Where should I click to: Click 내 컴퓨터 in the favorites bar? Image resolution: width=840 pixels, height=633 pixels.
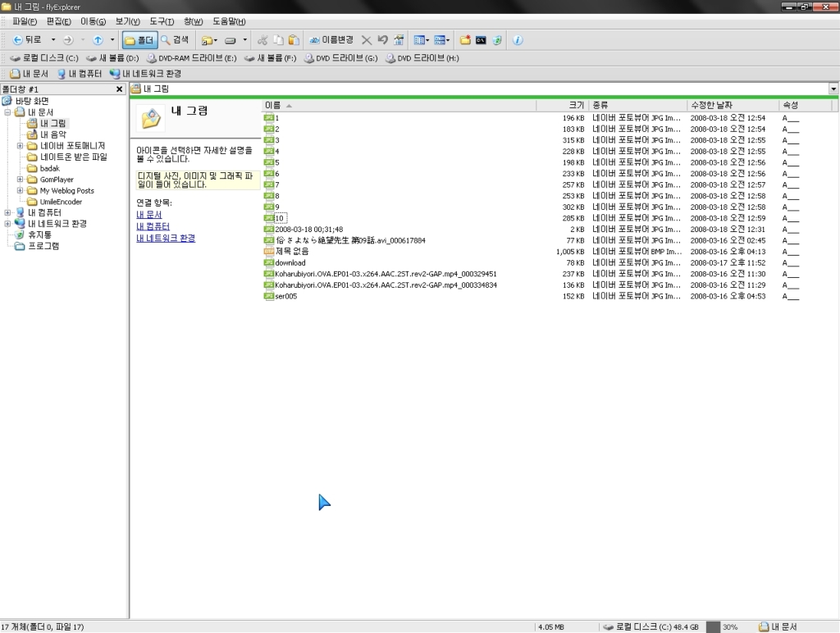[80, 73]
